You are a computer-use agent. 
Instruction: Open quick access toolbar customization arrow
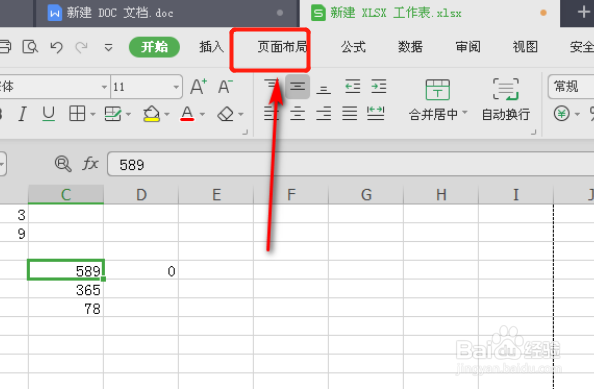[108, 48]
